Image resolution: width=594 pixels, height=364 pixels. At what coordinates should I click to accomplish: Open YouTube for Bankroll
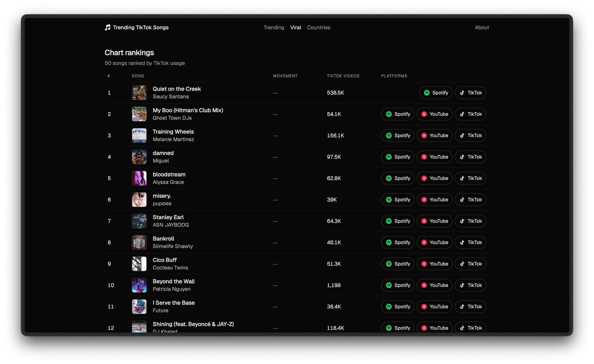pyautogui.click(x=434, y=243)
